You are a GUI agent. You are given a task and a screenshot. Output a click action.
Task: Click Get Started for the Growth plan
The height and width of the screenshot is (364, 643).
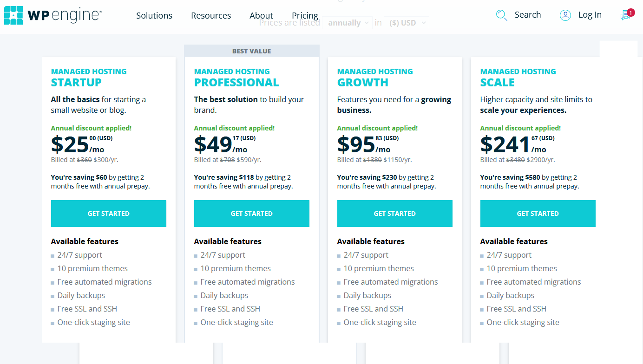coord(394,213)
